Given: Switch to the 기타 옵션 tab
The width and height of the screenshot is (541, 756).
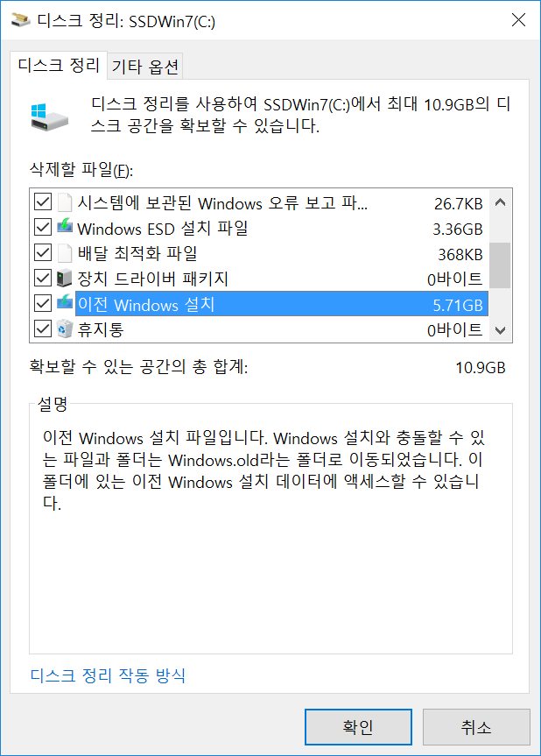Looking at the screenshot, I should (x=145, y=67).
